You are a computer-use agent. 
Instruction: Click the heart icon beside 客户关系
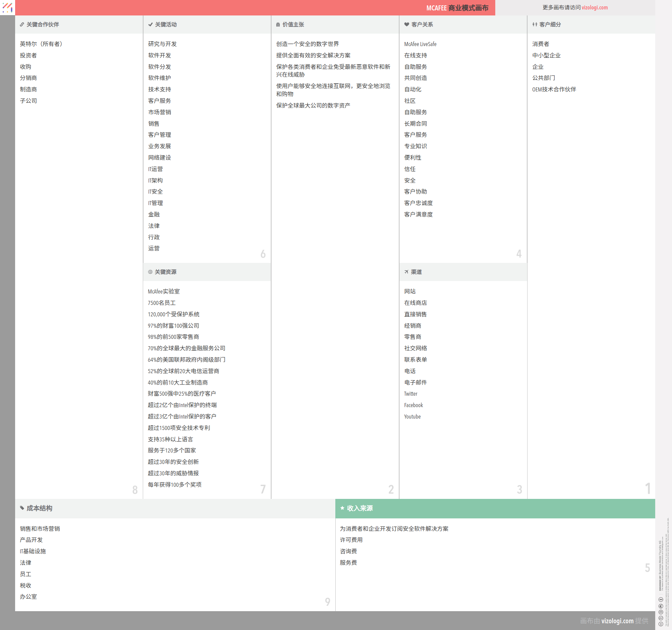[407, 25]
